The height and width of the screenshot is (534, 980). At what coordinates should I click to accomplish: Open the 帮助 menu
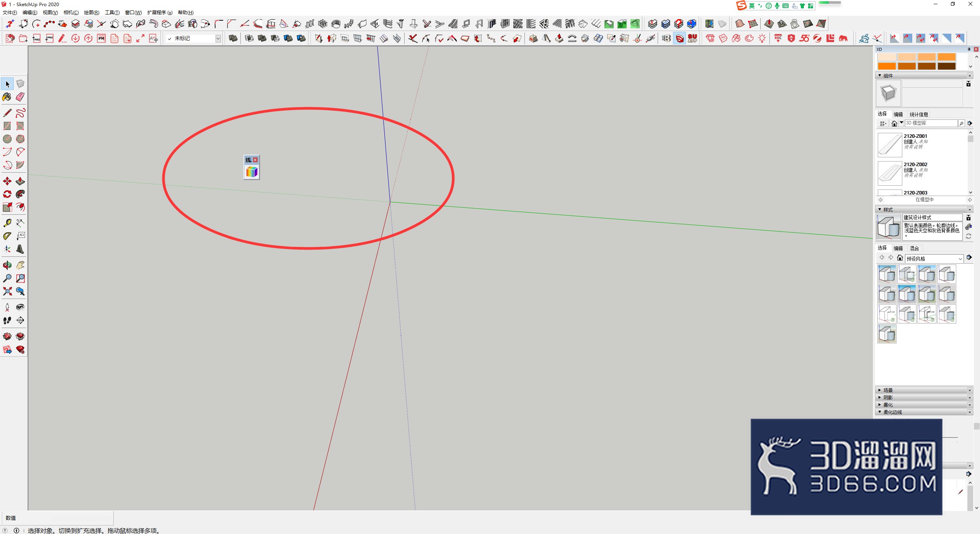point(186,13)
